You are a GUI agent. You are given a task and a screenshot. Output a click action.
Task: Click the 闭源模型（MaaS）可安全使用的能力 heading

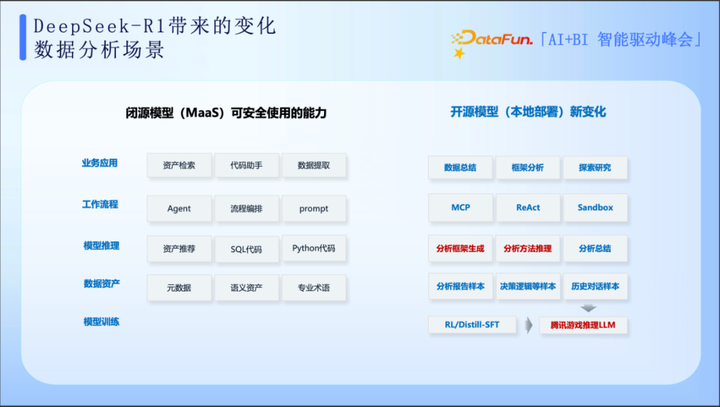[x=226, y=113]
